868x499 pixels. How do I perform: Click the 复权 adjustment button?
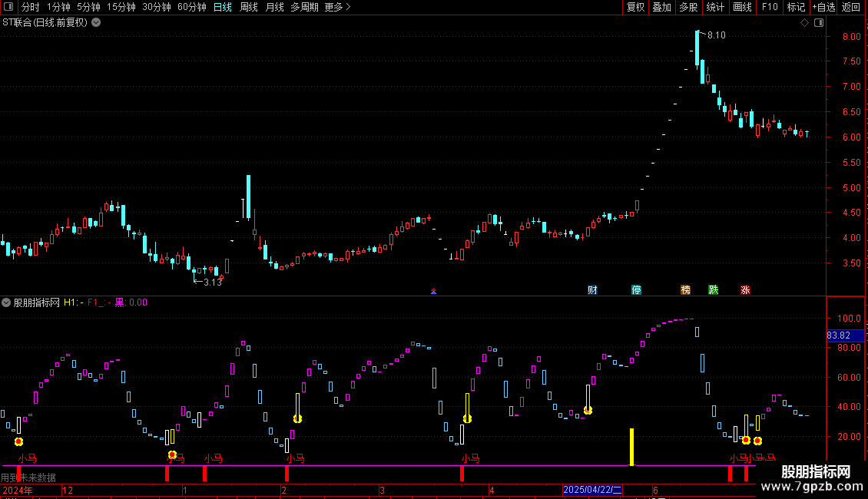point(635,7)
